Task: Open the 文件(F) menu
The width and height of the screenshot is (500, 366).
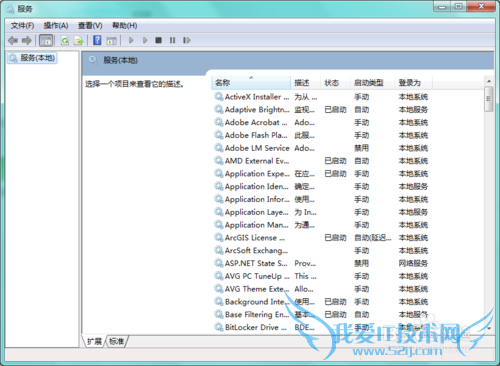Action: pyautogui.click(x=22, y=26)
